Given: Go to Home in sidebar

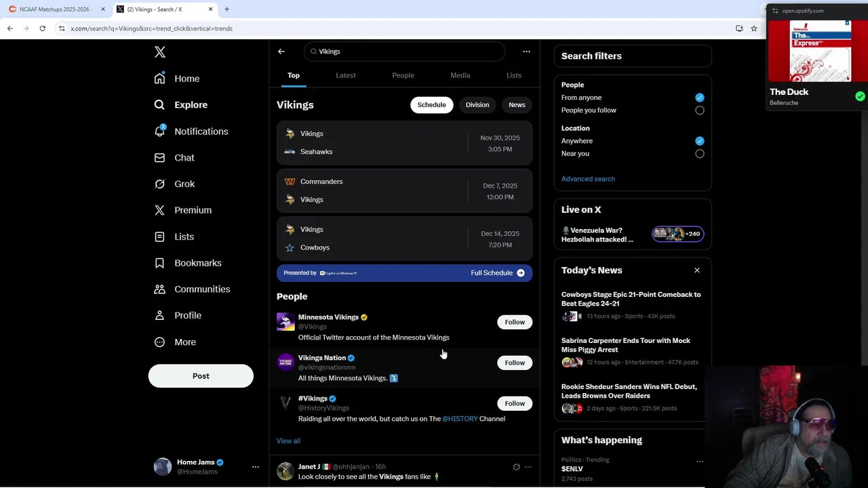Looking at the screenshot, I should pyautogui.click(x=177, y=79).
